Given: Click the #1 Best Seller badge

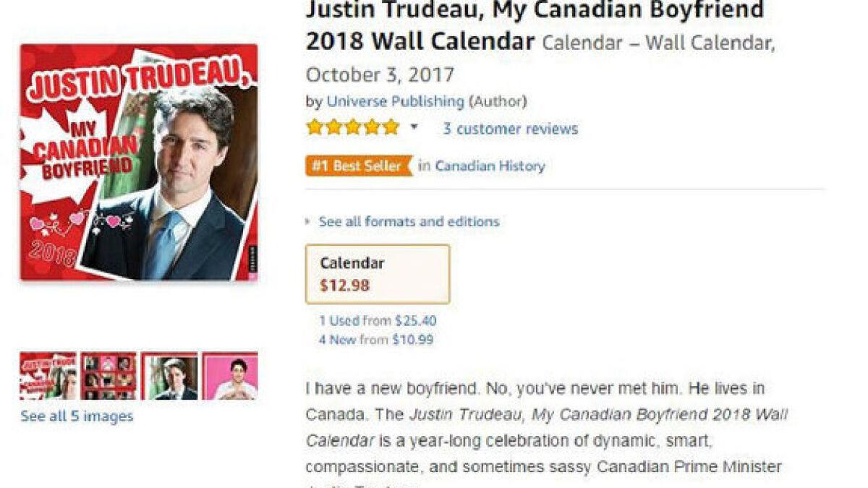Looking at the screenshot, I should pyautogui.click(x=357, y=166).
